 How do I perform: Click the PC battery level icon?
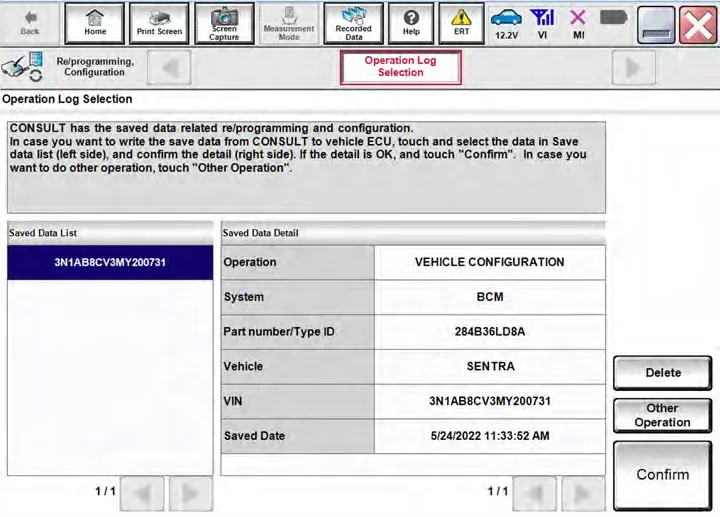[613, 18]
